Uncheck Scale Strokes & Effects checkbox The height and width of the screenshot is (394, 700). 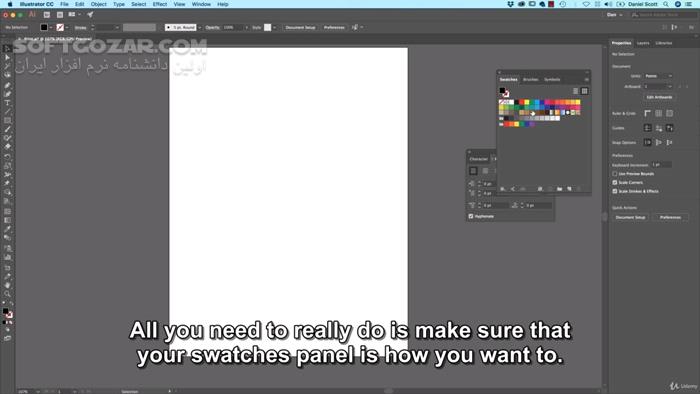click(615, 191)
